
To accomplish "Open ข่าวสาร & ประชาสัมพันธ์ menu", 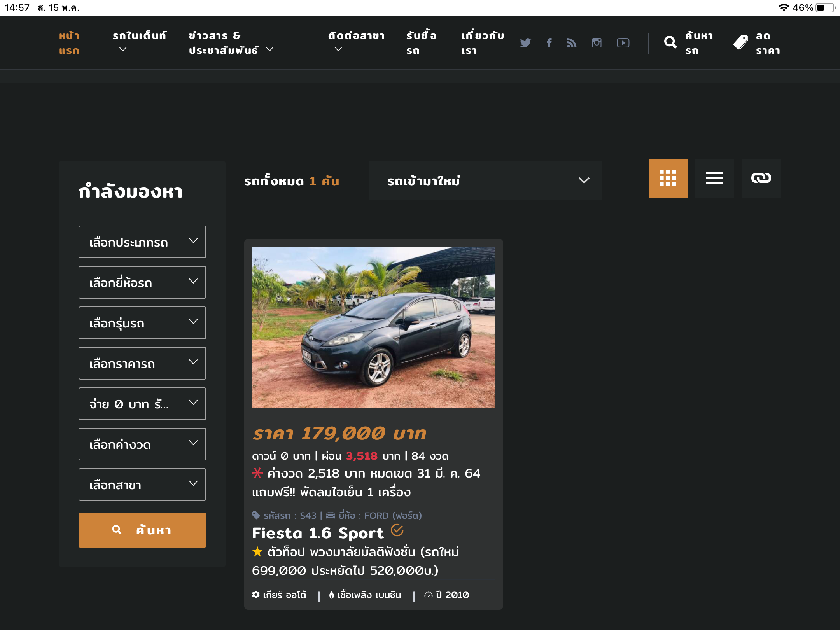I will point(231,43).
